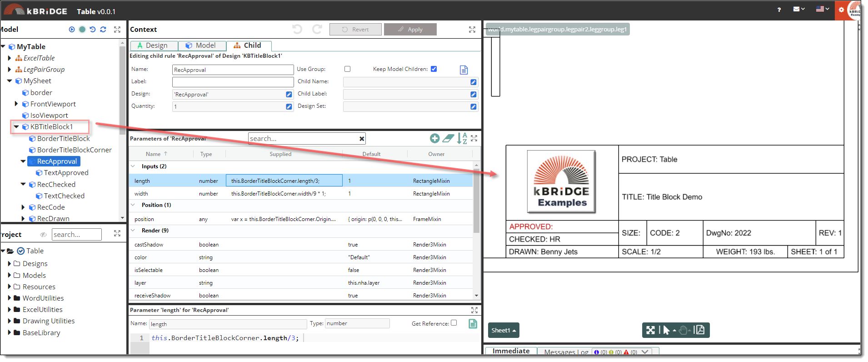Click the history restore icon in Model panel

pyautogui.click(x=93, y=30)
